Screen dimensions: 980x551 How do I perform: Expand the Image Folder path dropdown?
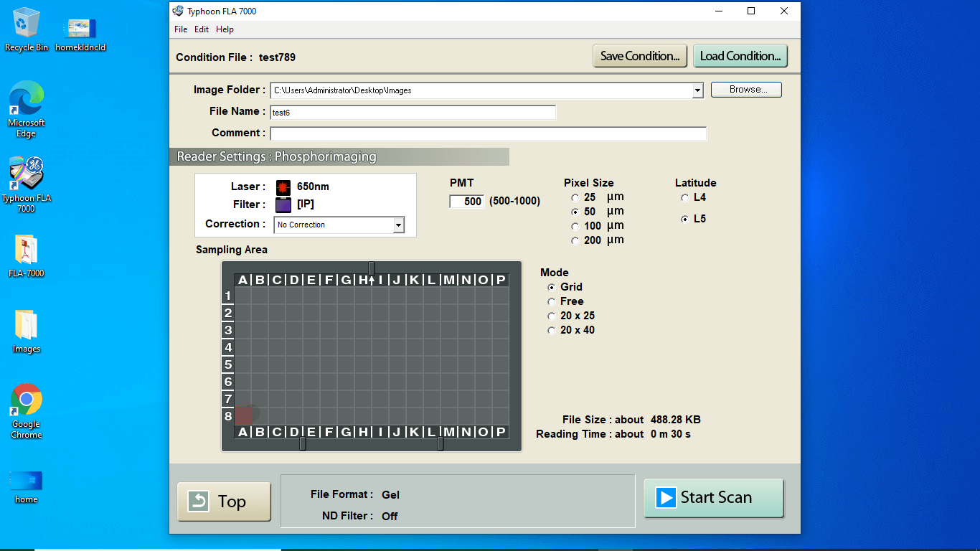697,90
